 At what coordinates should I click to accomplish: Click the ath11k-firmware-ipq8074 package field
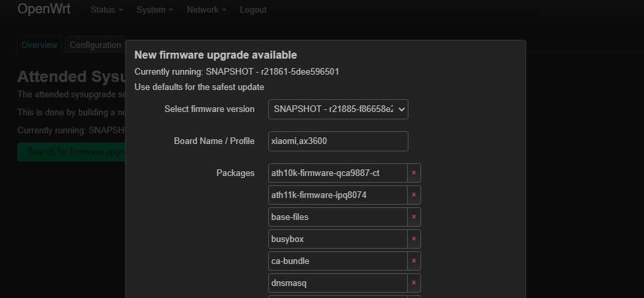coord(338,195)
